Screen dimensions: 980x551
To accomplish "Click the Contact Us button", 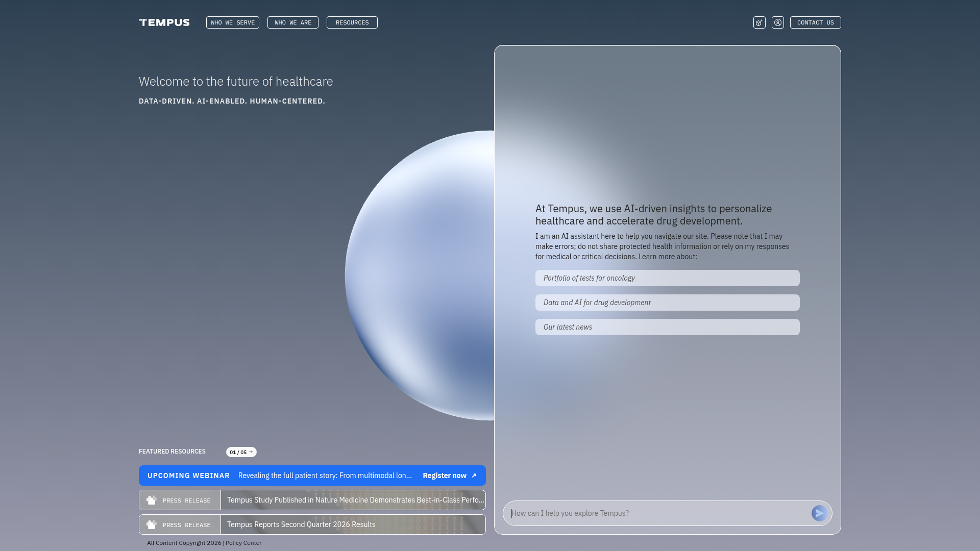I will tap(816, 22).
